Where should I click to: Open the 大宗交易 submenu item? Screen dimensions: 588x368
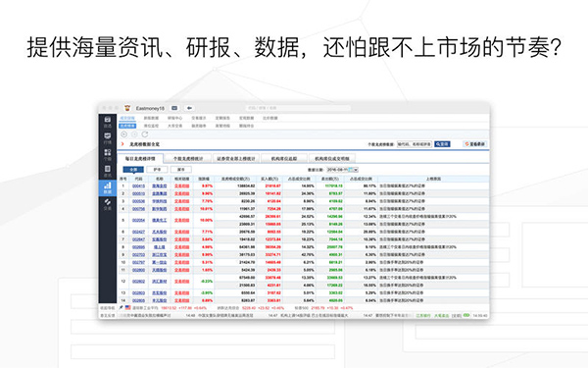pyautogui.click(x=174, y=126)
